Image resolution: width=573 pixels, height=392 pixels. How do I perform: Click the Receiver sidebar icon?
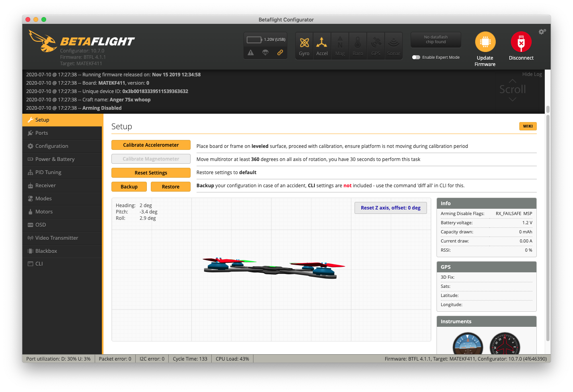30,186
